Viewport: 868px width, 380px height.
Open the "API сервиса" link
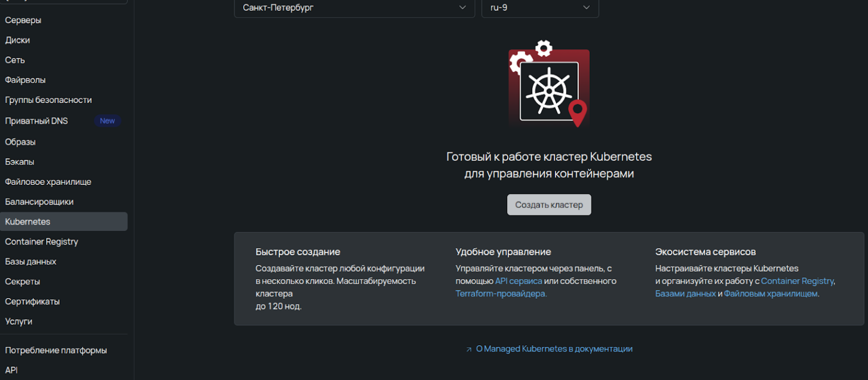pyautogui.click(x=519, y=280)
